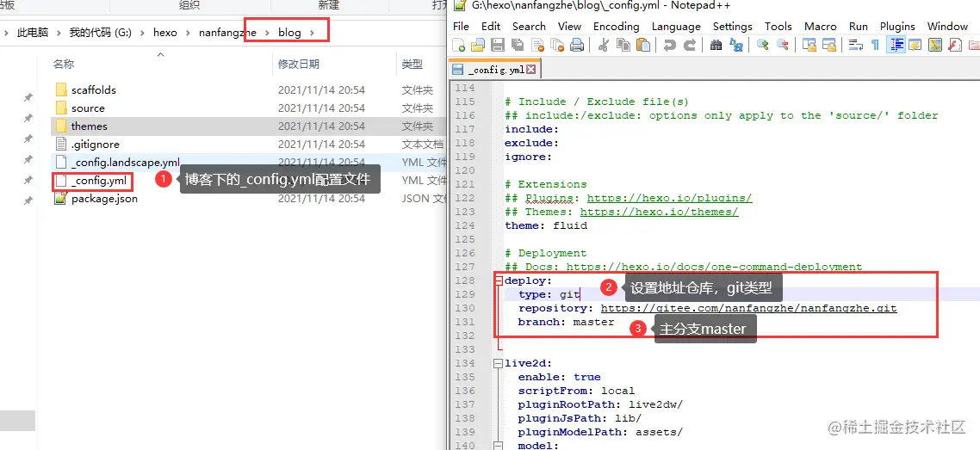
Task: Zoom out with the magnifier minus icon
Action: click(783, 45)
